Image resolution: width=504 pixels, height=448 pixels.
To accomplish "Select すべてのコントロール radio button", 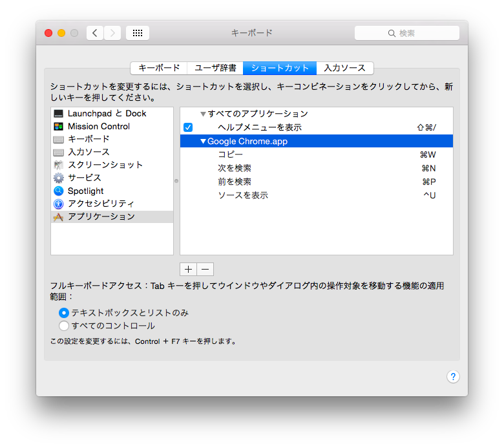I will 63,326.
